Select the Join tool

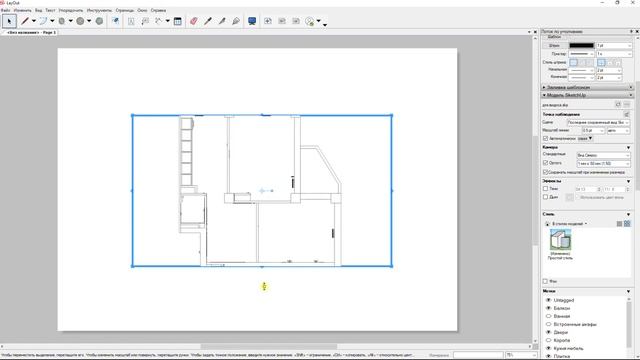pyautogui.click(x=236, y=21)
